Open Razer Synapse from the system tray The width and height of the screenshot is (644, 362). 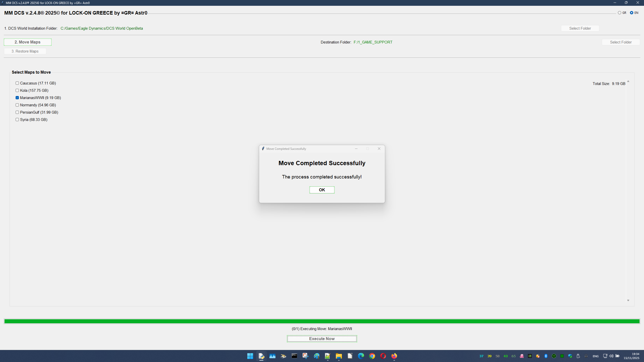(554, 356)
